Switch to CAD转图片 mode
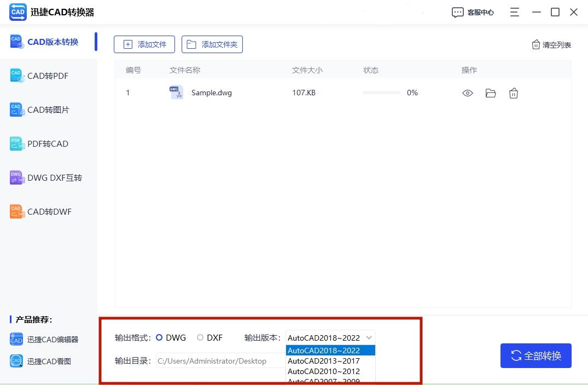Screen dimensions: 588x385 coord(49,110)
